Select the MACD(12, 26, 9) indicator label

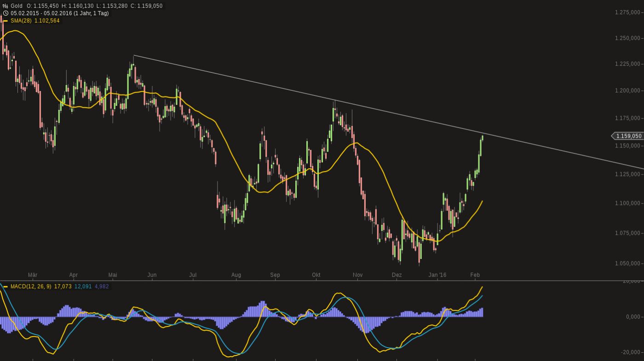[x=31, y=286]
